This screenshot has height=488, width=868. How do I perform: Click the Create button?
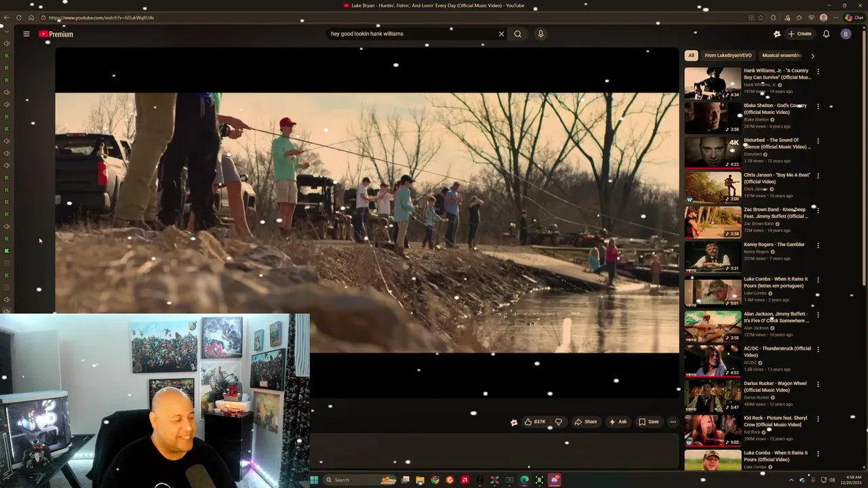(800, 34)
